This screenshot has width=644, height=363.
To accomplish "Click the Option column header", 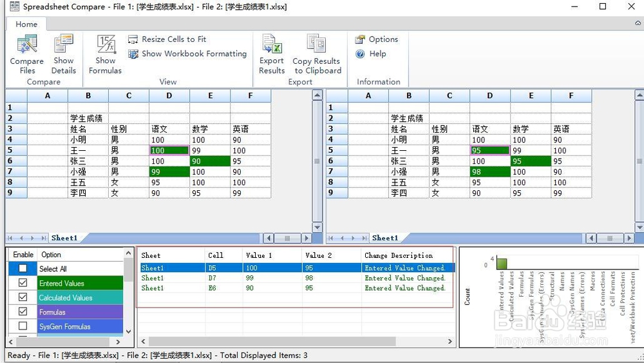I will pos(80,255).
